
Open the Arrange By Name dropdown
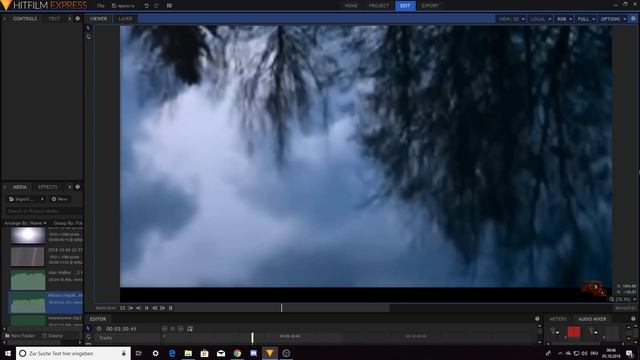25,223
